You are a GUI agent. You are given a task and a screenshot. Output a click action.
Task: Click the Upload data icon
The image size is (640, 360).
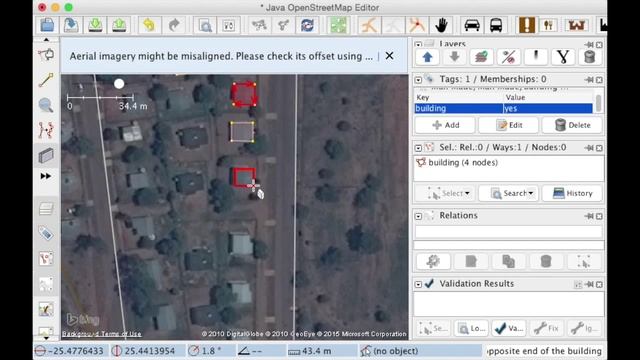click(119, 25)
